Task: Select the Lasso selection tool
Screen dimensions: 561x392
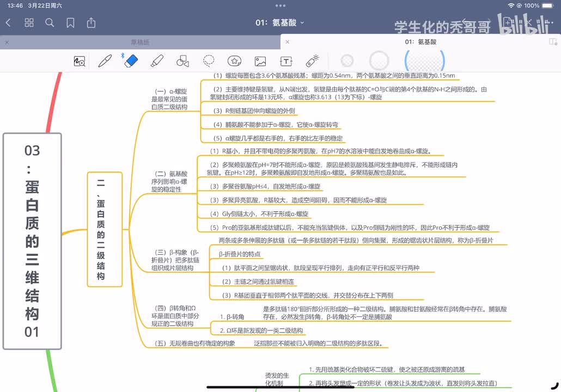Action: click(x=209, y=61)
